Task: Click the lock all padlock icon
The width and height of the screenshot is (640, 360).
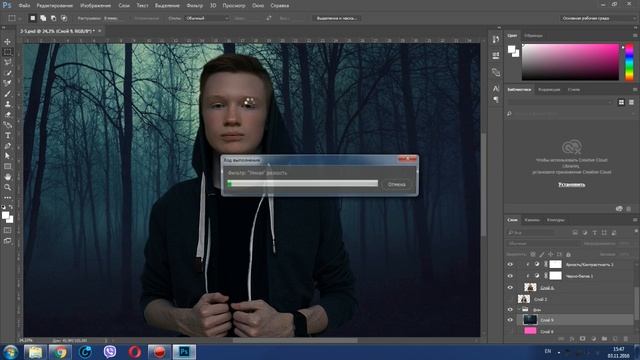Action: click(x=569, y=254)
